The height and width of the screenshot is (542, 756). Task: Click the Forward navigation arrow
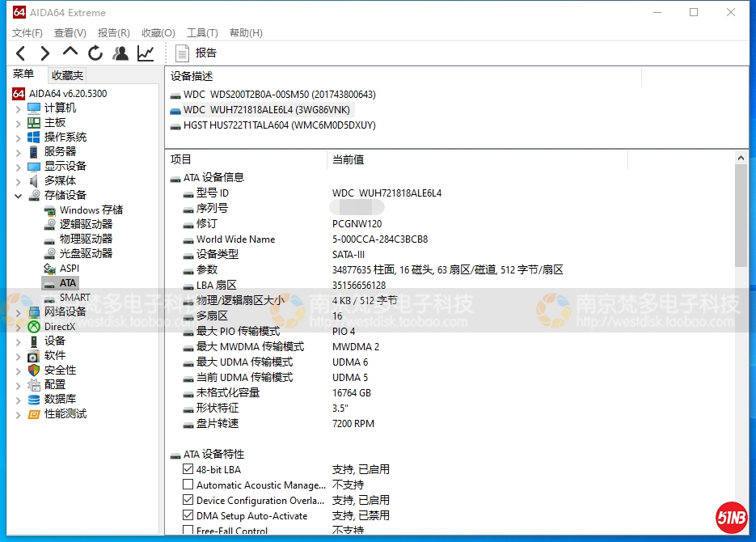[x=45, y=53]
